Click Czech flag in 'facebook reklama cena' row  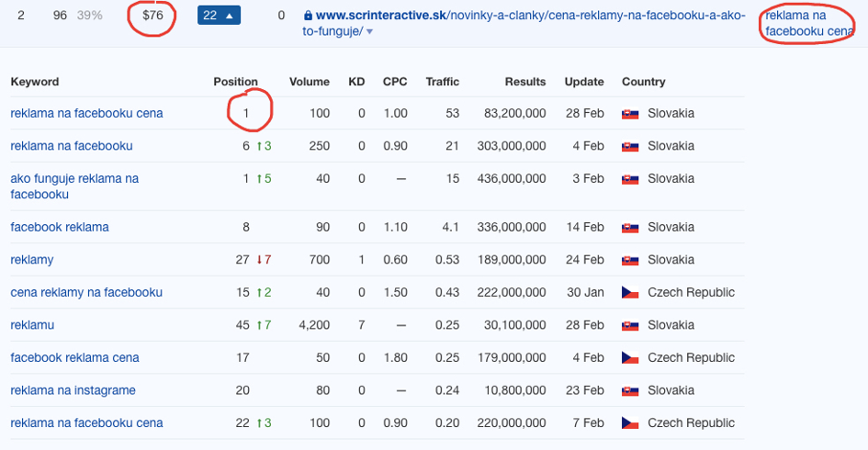[630, 358]
